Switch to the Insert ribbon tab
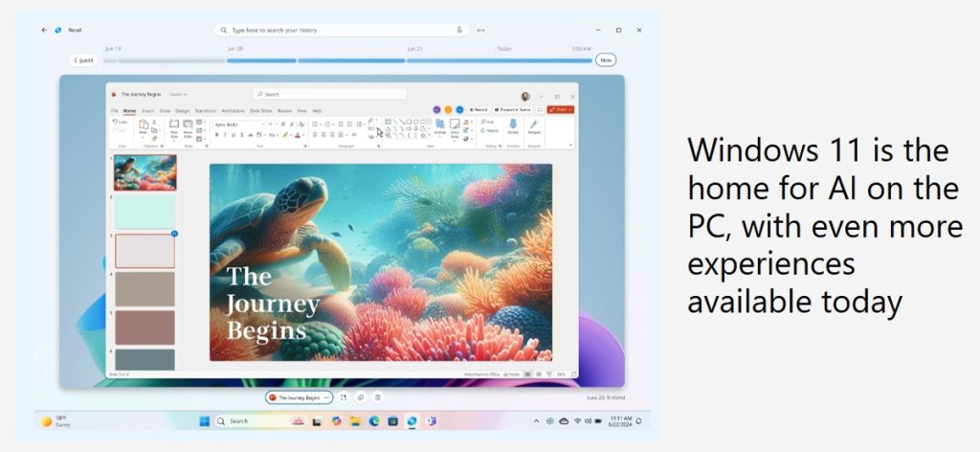980x452 pixels. 147,111
